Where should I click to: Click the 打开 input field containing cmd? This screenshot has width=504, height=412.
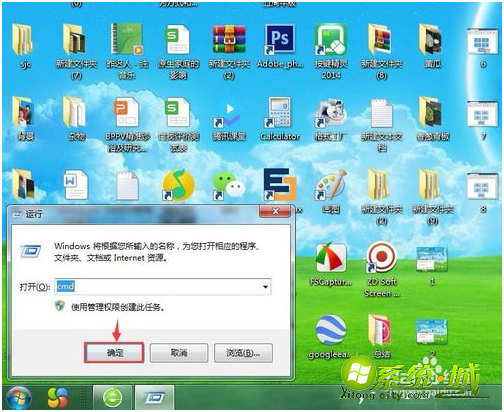pos(163,287)
